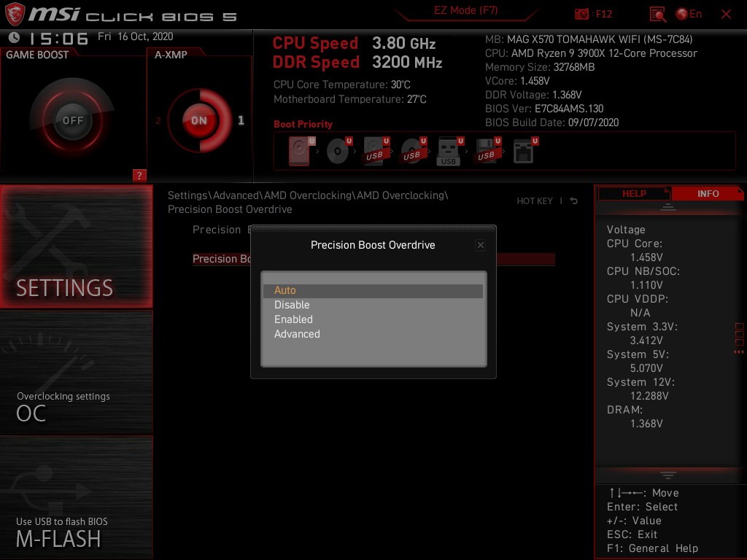747x560 pixels.
Task: Click the highlighted Precision Boost Overdrive setting row
Action: click(x=373, y=259)
